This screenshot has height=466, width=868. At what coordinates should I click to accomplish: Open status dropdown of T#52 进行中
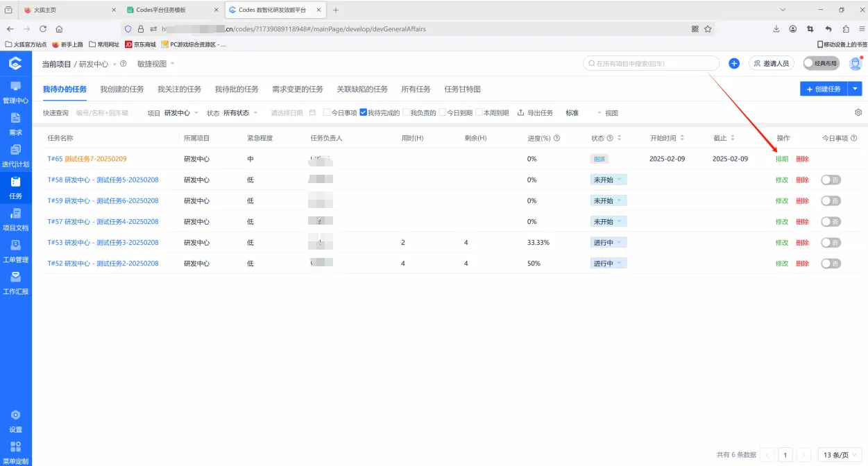[x=609, y=264]
